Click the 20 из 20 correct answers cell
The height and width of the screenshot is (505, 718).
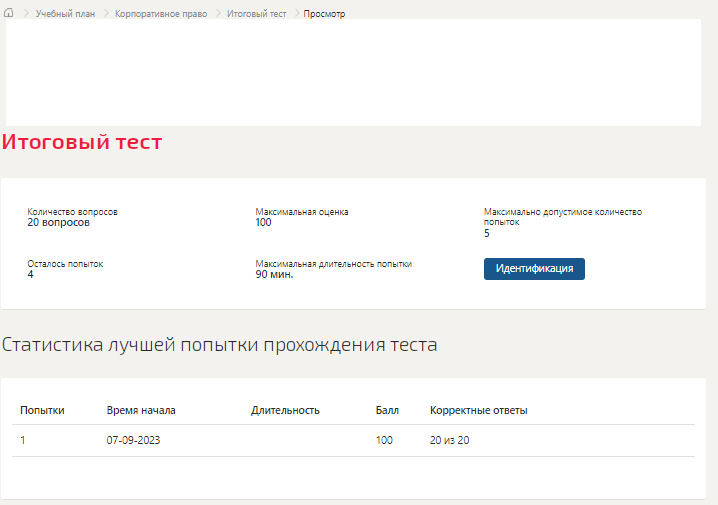[x=449, y=440]
